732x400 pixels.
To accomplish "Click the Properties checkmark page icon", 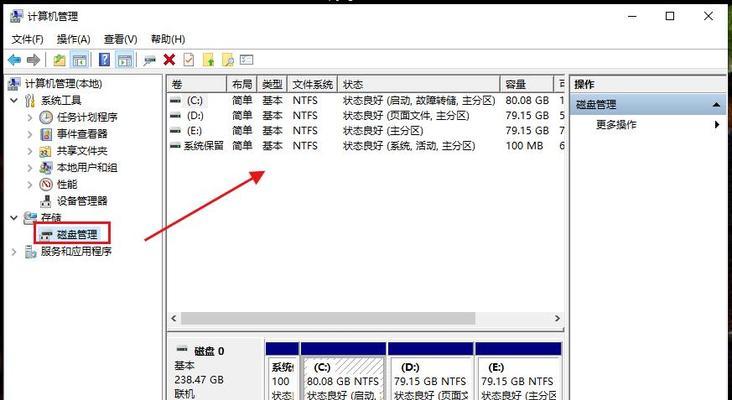I will [x=189, y=60].
